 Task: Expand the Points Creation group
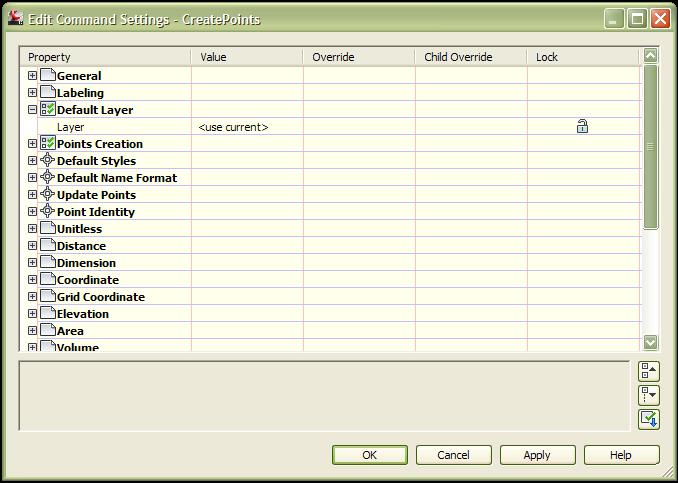click(x=32, y=144)
